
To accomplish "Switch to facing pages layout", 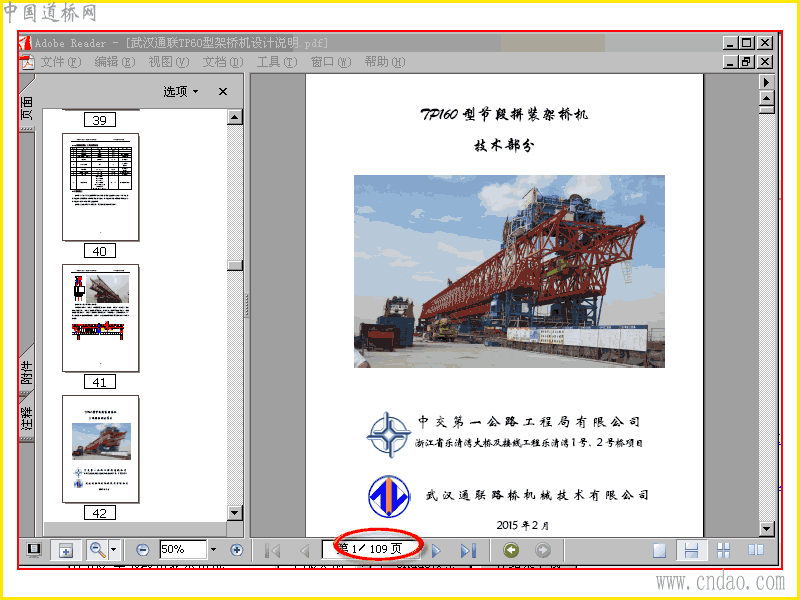I will coord(755,549).
